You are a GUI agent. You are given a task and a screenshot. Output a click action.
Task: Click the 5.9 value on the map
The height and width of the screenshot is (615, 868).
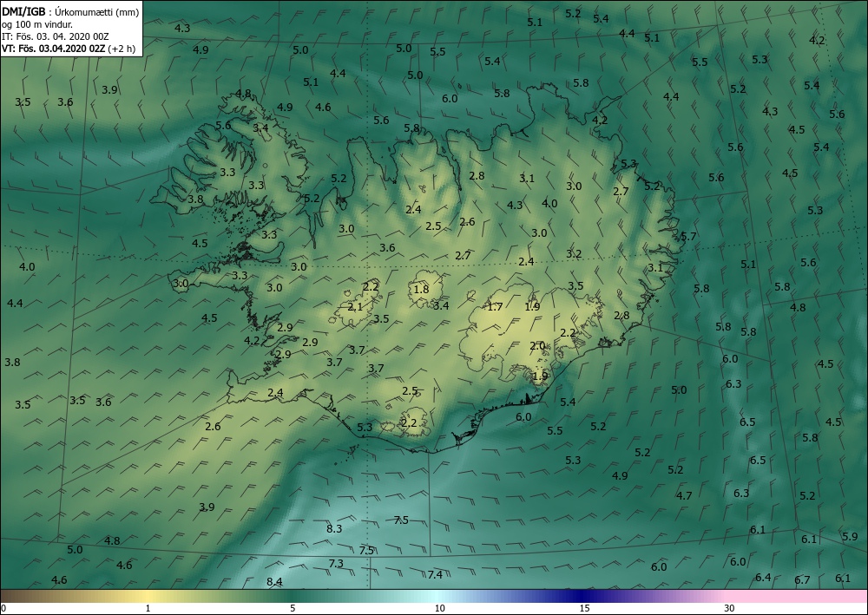click(x=850, y=536)
